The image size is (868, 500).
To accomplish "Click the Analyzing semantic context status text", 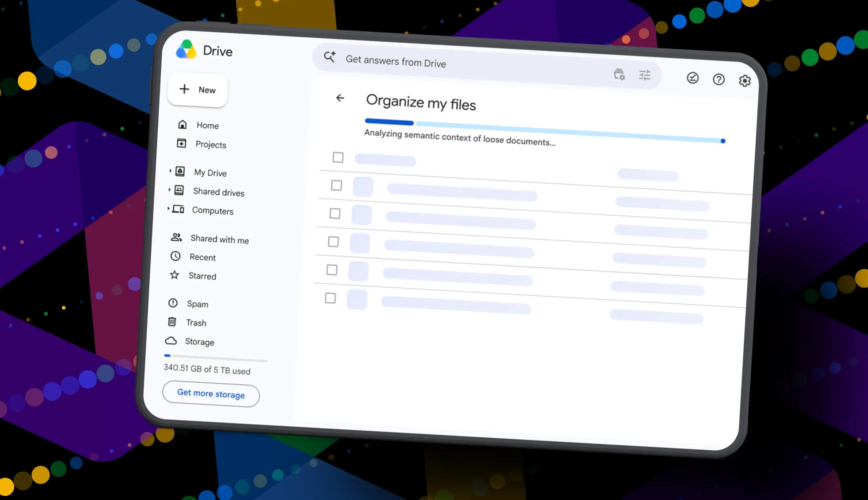I will (x=459, y=137).
